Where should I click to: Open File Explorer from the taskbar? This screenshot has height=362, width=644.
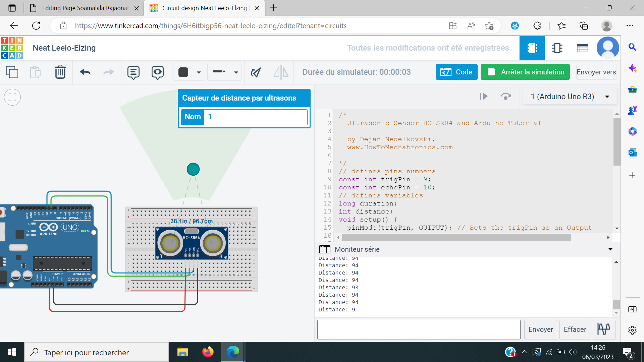(183, 352)
